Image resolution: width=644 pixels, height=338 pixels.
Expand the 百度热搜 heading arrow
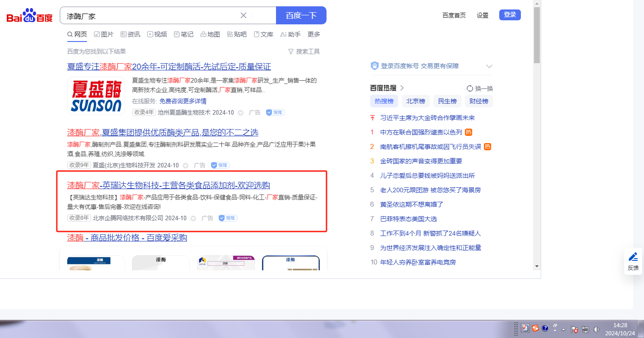click(402, 88)
